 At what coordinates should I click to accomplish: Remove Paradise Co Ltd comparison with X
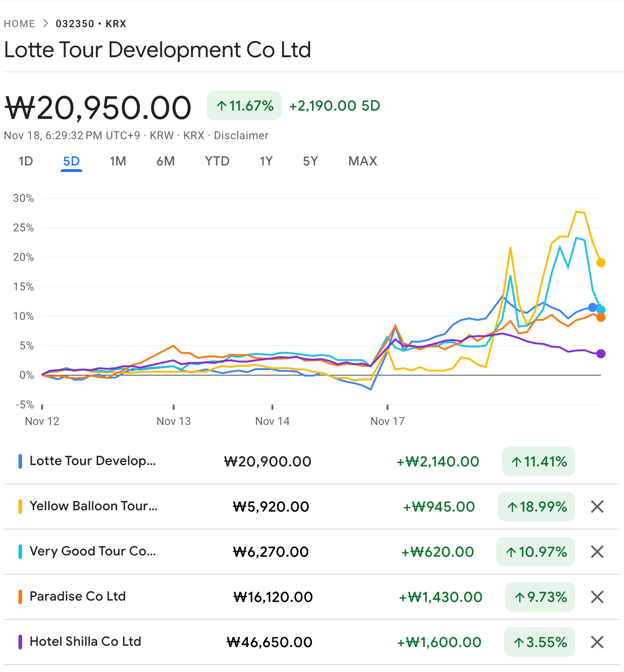pyautogui.click(x=597, y=597)
